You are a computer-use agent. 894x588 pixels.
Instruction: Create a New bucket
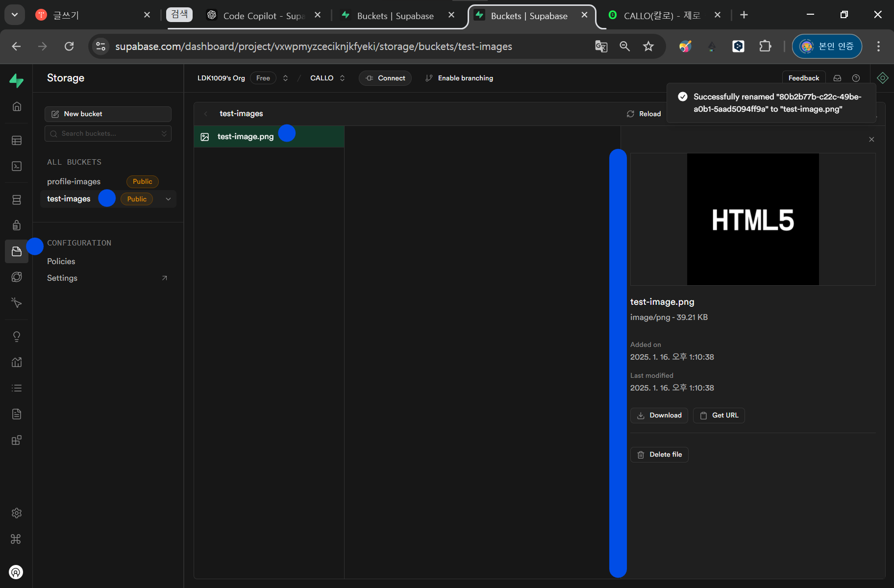108,114
